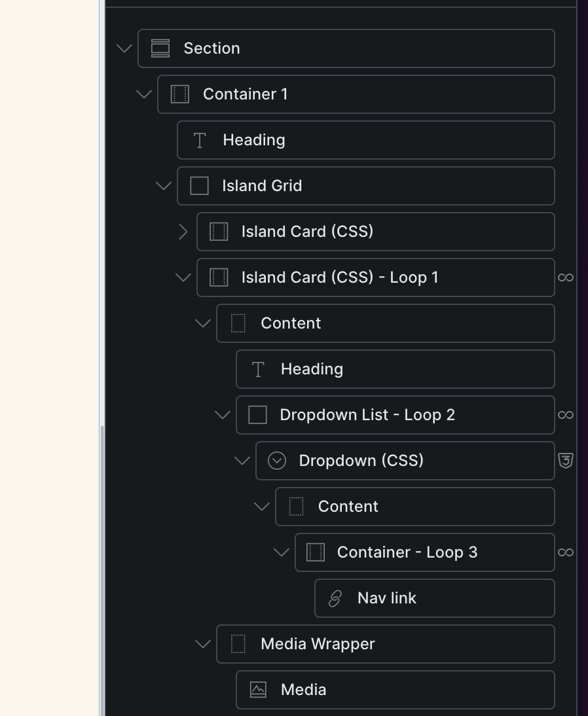Collapse the Media Wrapper node

(202, 644)
